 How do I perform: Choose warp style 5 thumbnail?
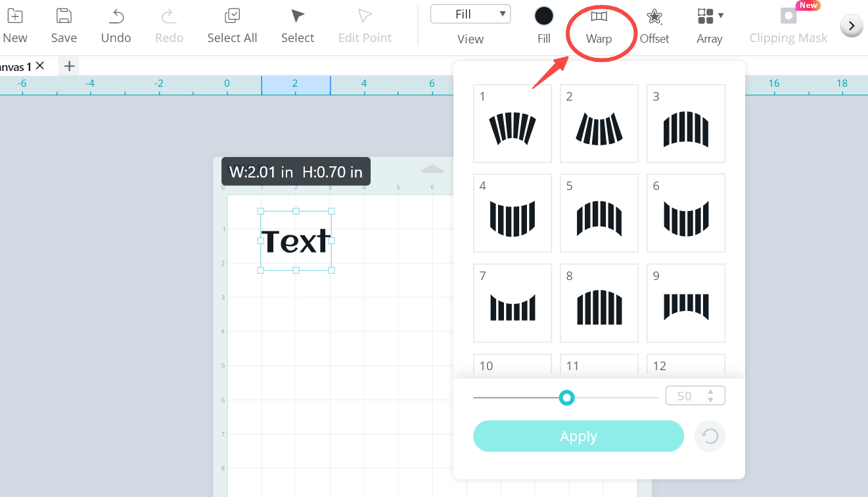(599, 213)
